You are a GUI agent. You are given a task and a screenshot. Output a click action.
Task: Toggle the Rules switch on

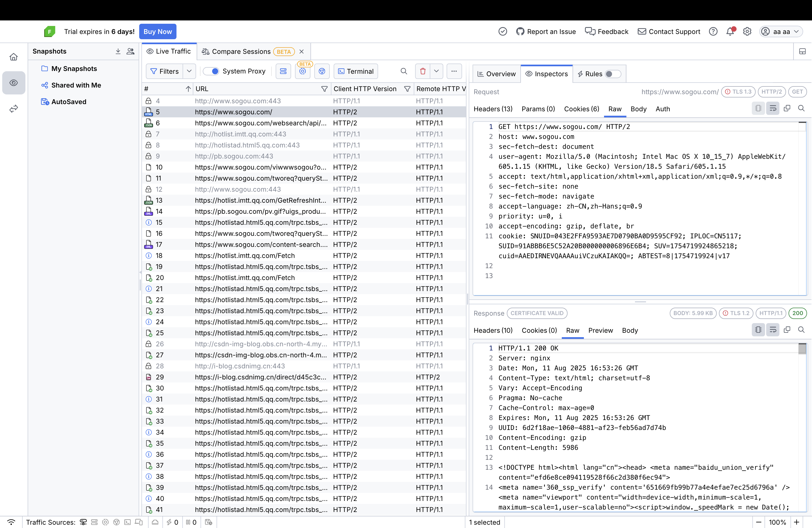(613, 74)
